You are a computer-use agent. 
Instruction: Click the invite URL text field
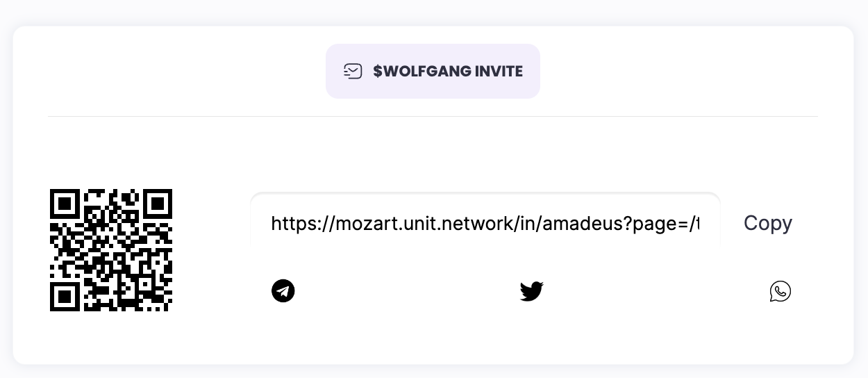pyautogui.click(x=485, y=223)
